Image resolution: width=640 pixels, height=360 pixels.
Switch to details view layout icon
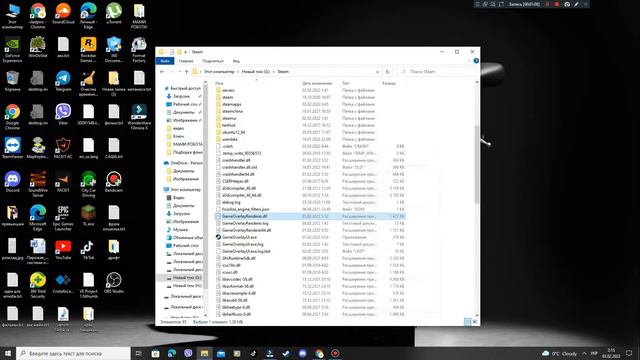point(468,322)
